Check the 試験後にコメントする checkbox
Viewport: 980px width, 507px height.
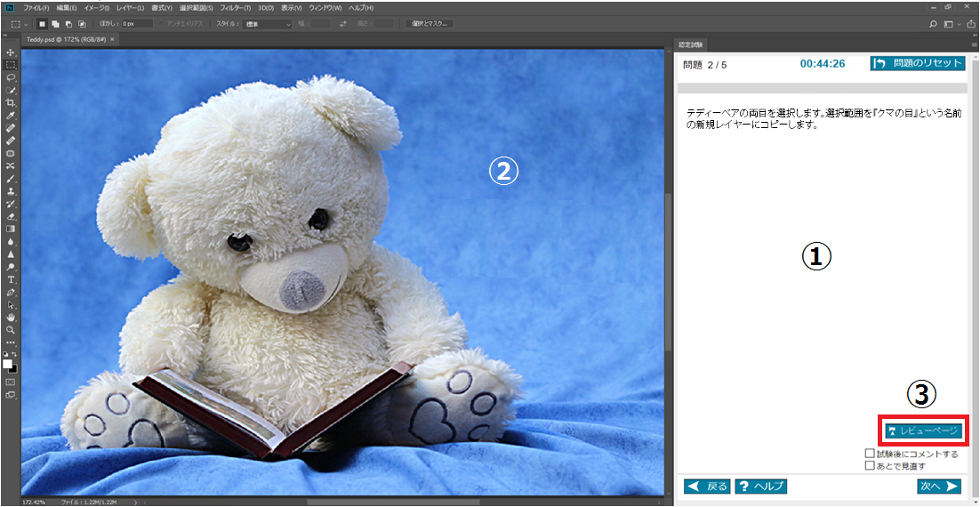tap(870, 454)
